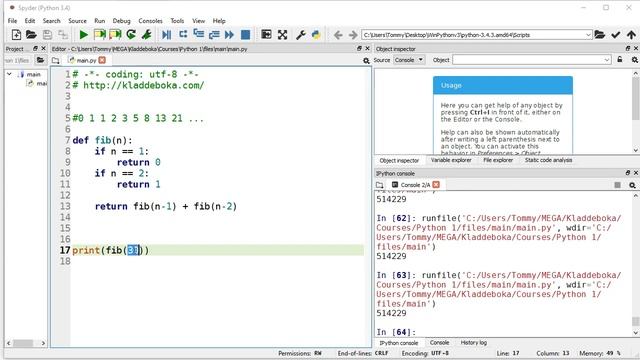Save the current file from the toolbar

click(47, 35)
